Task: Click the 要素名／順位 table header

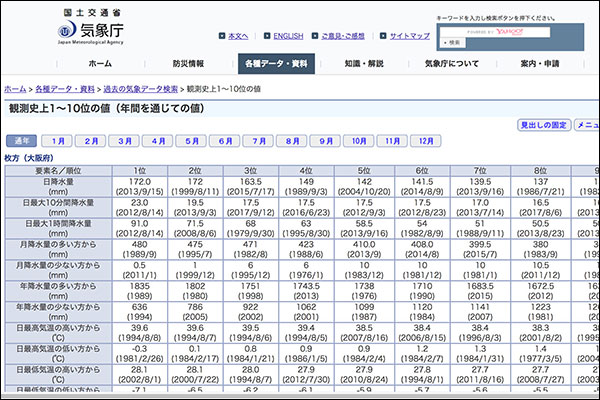Action: pyautogui.click(x=58, y=171)
